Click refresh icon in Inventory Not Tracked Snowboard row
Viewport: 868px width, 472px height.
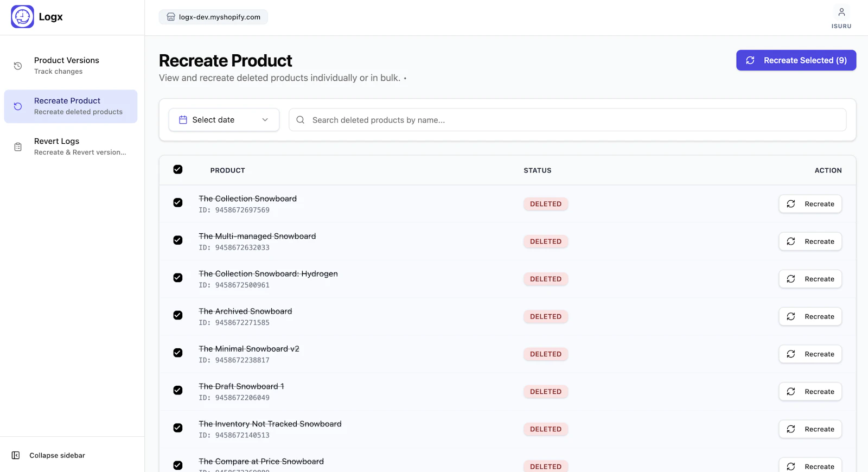[791, 429]
